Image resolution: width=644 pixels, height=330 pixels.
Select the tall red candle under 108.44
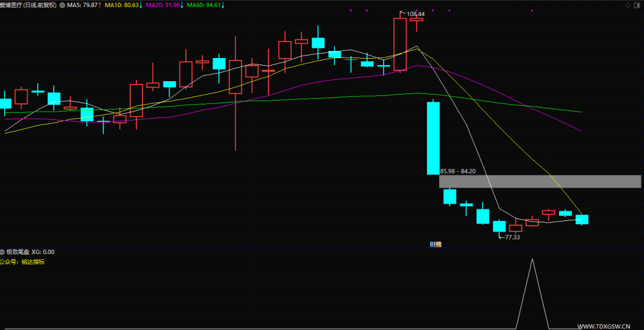[400, 44]
